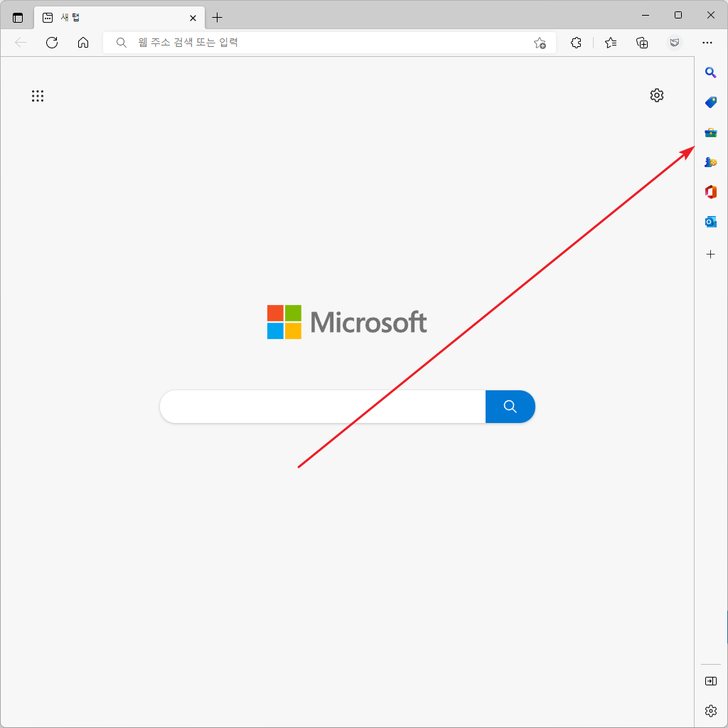
Task: Open sidebar settings gear at bottom
Action: click(711, 711)
